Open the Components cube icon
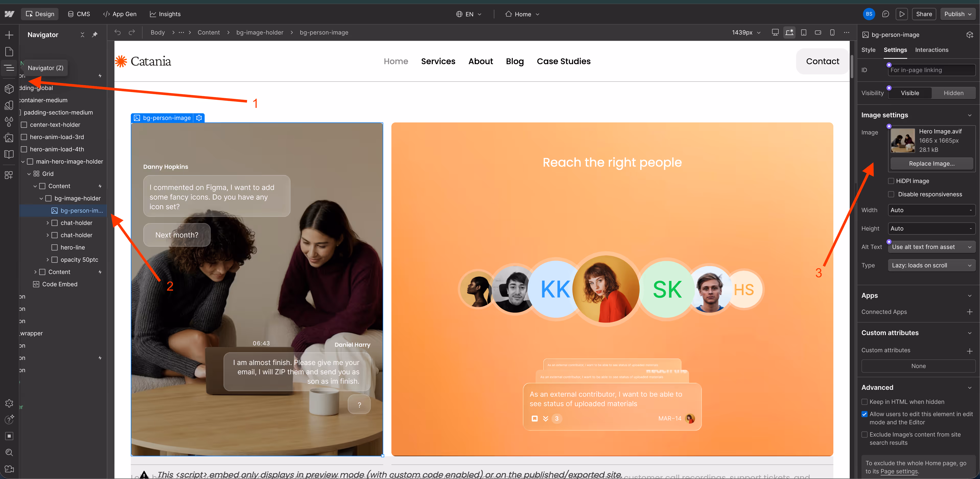 [x=9, y=89]
